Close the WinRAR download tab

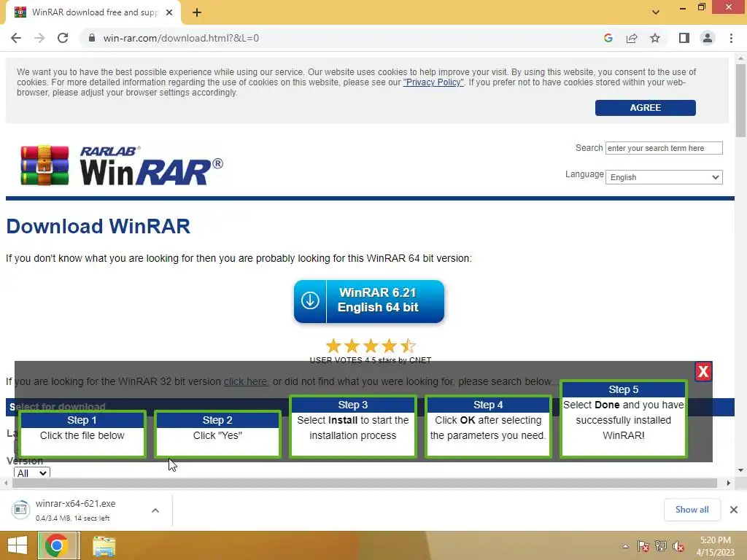[x=169, y=12]
